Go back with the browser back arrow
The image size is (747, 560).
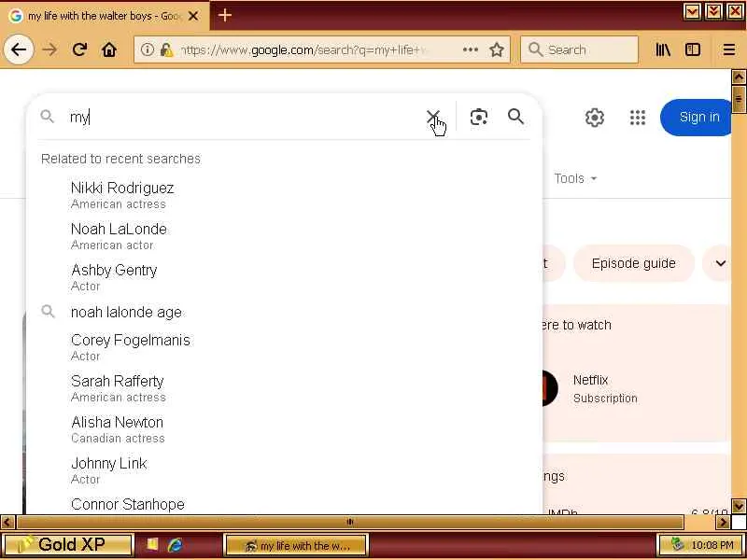pyautogui.click(x=19, y=49)
